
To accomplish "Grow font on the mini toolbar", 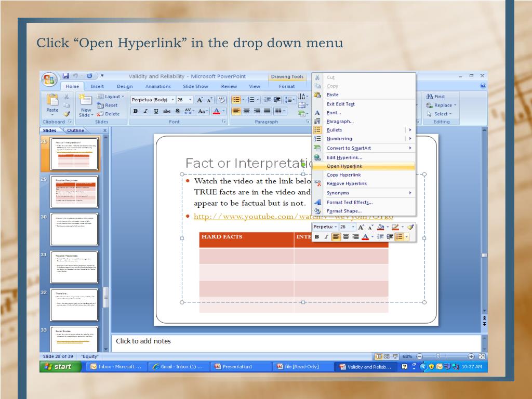I will [361, 227].
